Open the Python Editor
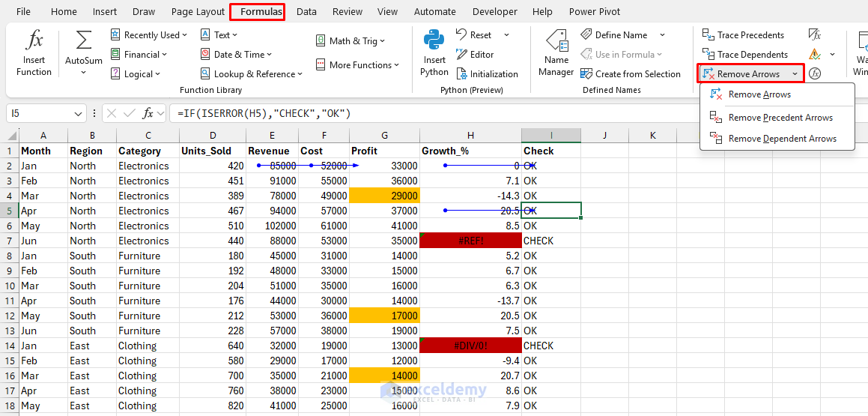 point(474,54)
